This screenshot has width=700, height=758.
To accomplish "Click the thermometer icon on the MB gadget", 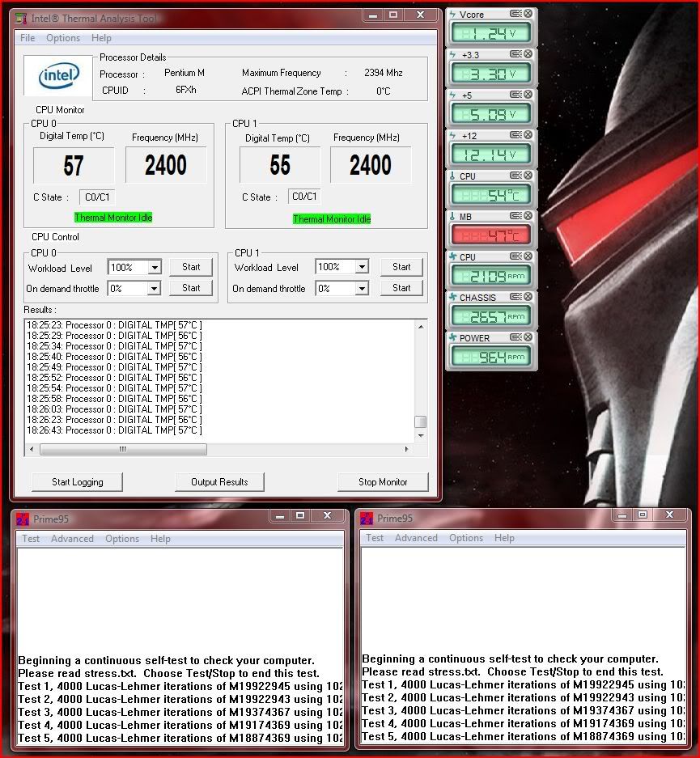I will [x=453, y=216].
